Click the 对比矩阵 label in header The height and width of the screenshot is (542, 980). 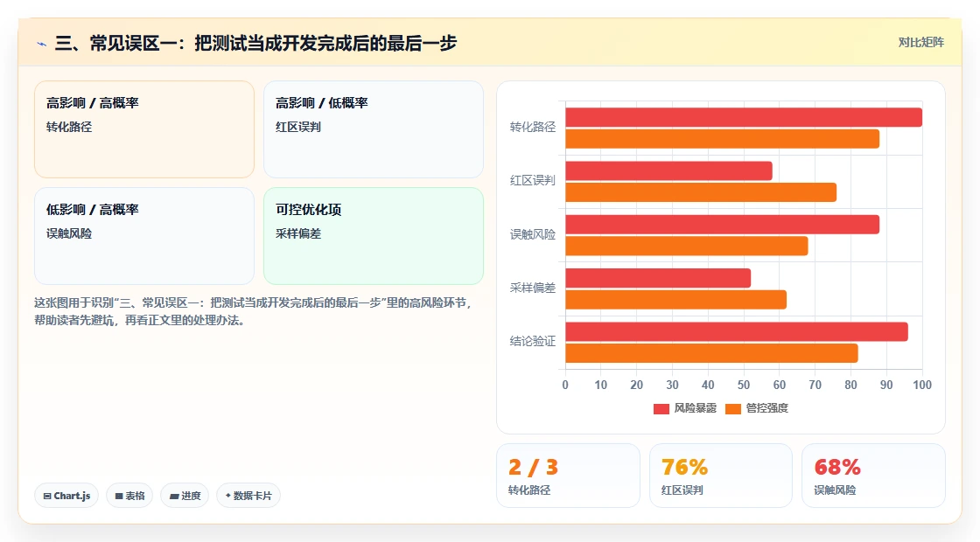tap(920, 43)
